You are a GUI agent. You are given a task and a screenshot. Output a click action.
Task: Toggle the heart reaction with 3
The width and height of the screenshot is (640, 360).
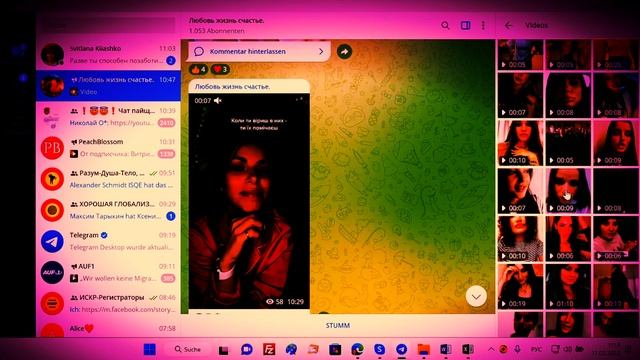tap(220, 69)
